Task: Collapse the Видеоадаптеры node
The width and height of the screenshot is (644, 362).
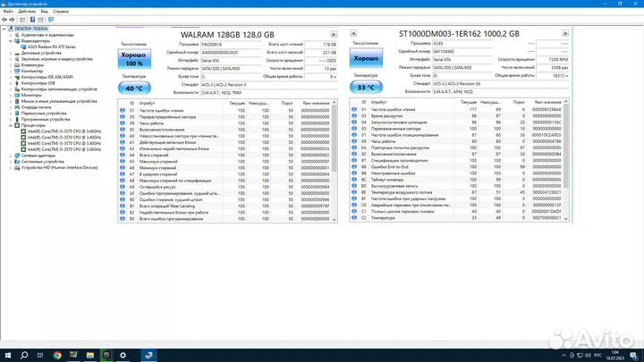Action: coord(11,41)
